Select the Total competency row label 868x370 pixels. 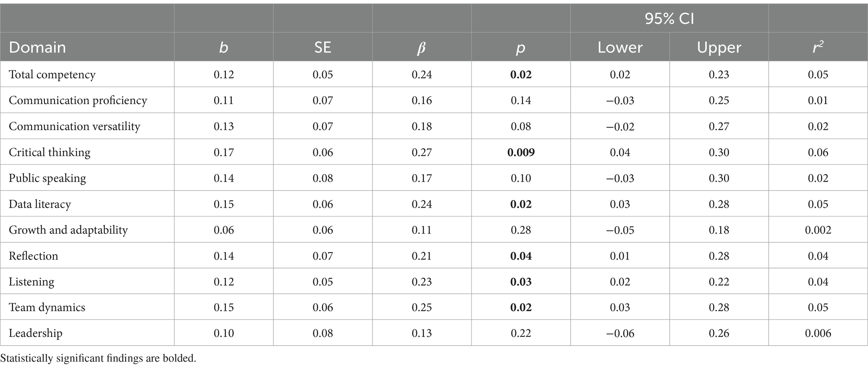(52, 74)
